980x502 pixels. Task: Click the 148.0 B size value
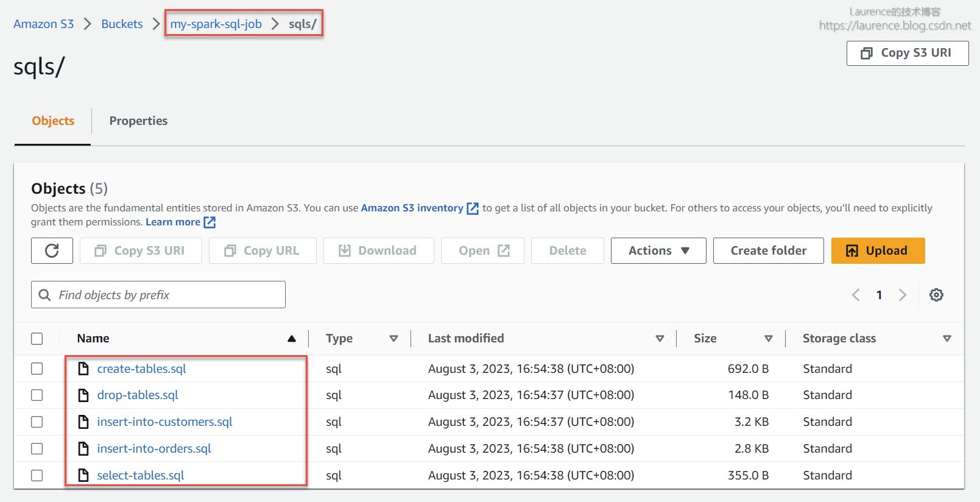(x=748, y=395)
